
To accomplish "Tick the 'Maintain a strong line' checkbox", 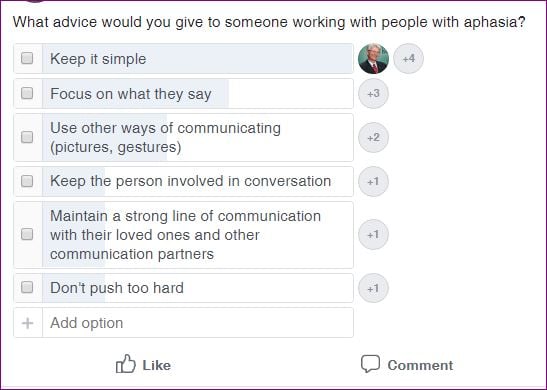I will pos(27,234).
